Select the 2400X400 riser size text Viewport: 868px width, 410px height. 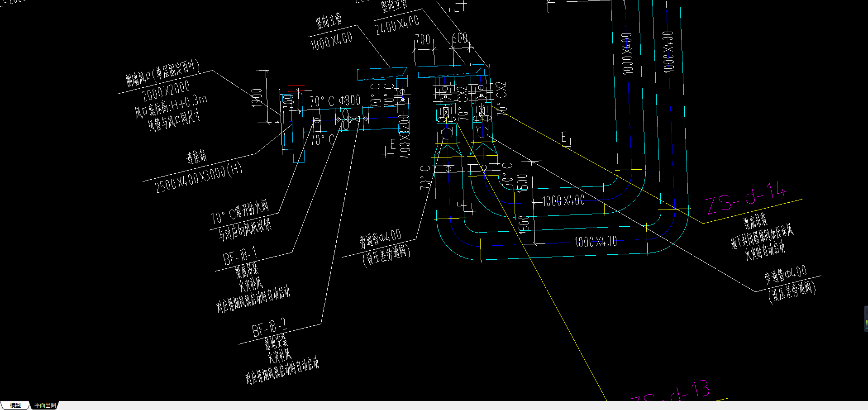click(x=397, y=24)
